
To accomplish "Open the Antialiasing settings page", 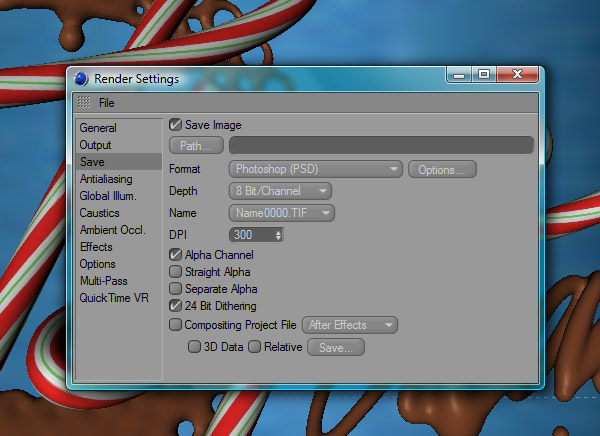I will tap(106, 179).
